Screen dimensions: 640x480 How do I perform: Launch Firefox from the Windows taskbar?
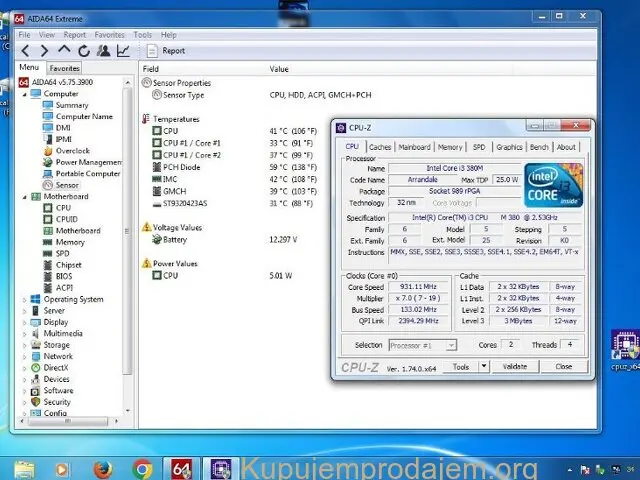coord(102,467)
